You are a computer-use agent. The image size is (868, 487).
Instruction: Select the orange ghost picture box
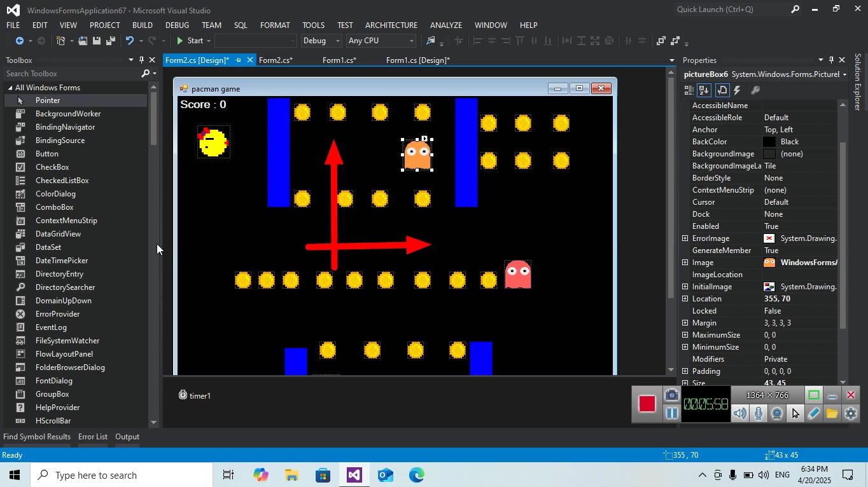417,154
